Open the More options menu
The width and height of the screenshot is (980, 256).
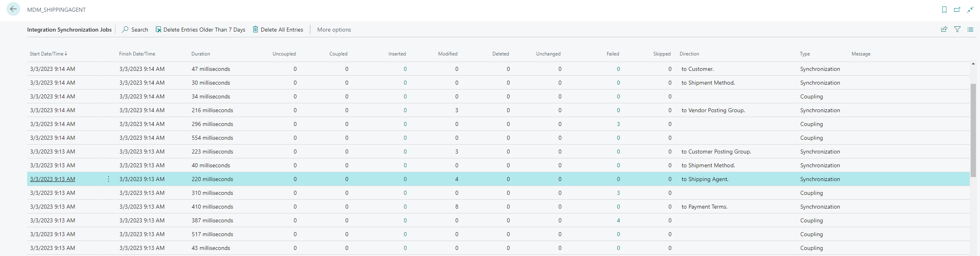(334, 30)
